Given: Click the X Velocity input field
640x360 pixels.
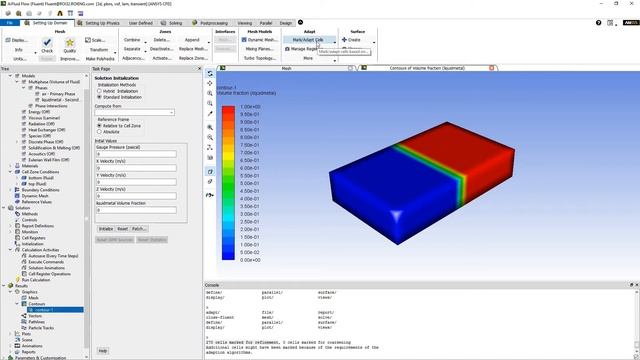Looking at the screenshot, I should pos(136,168).
